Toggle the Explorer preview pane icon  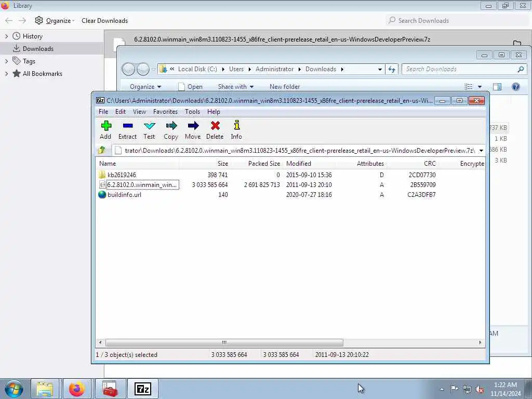click(497, 87)
